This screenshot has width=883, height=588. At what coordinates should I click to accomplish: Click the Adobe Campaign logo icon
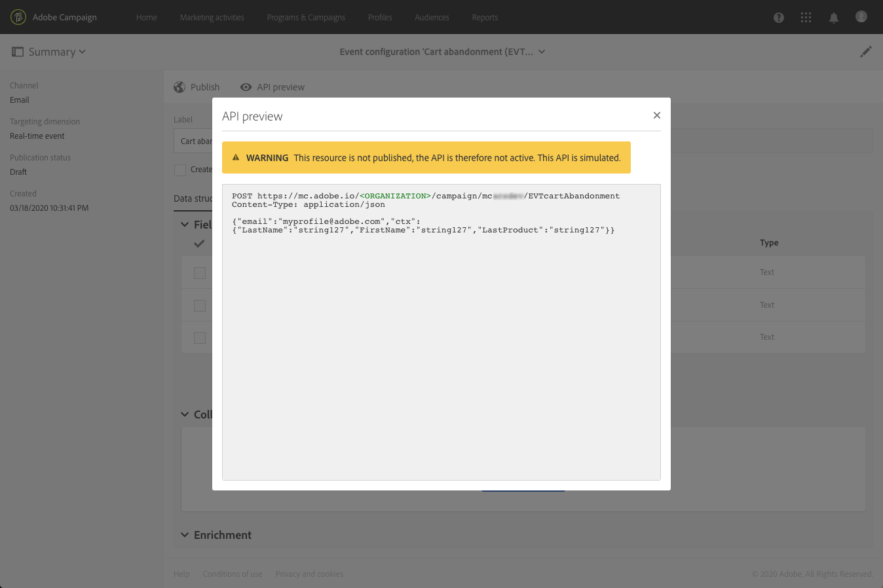pyautogui.click(x=18, y=17)
